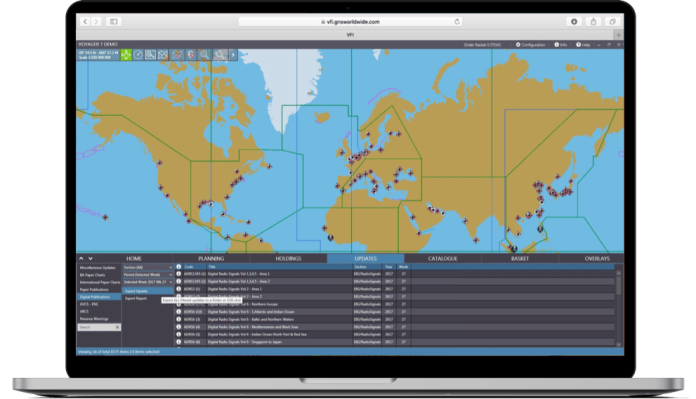Viewport: 696px width, 399px height.
Task: Open Help in the top bar
Action: click(583, 45)
